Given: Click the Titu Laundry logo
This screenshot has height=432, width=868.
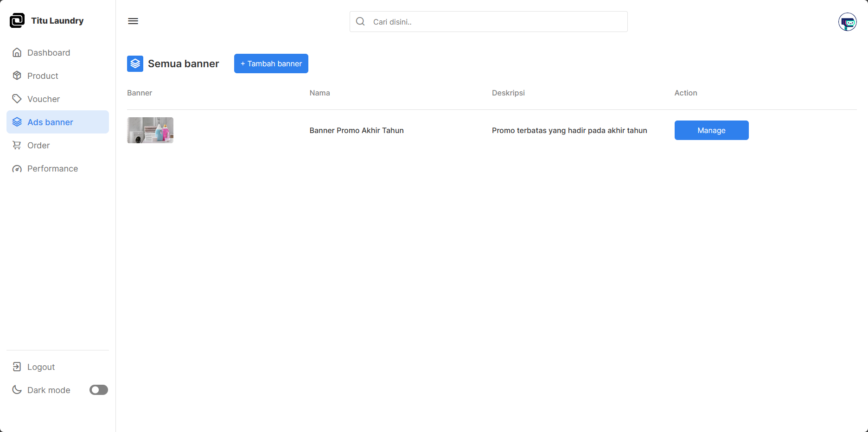Looking at the screenshot, I should coord(46,20).
